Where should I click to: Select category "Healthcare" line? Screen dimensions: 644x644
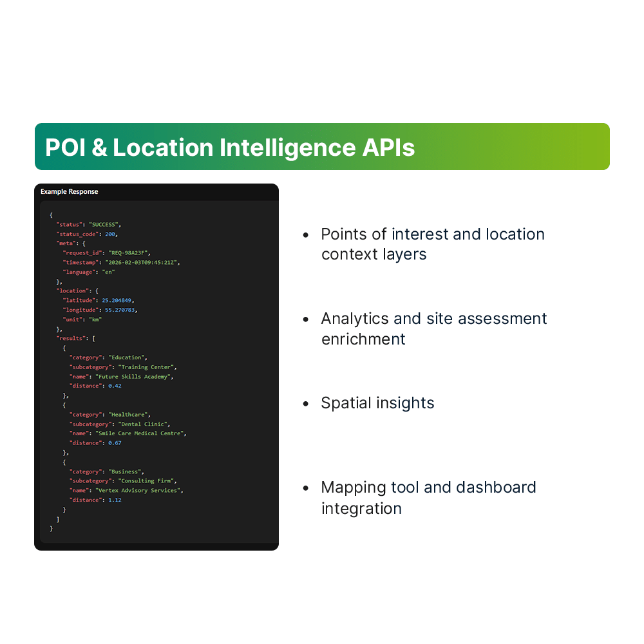pyautogui.click(x=110, y=415)
